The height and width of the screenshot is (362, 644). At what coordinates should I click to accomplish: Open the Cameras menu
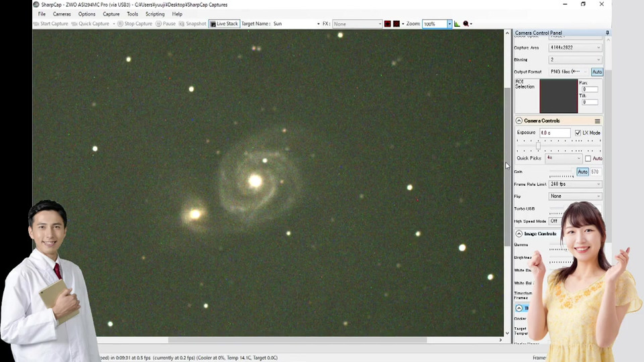coord(62,14)
